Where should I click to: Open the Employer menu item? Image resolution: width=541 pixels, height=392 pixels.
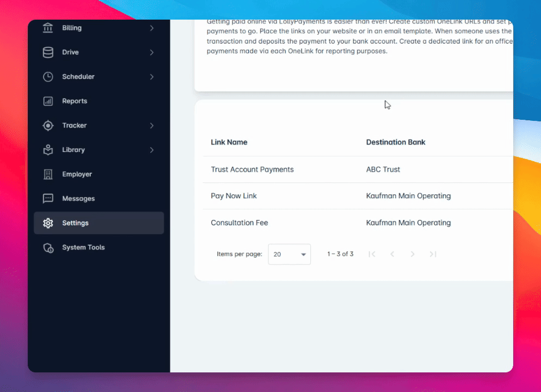click(99, 174)
